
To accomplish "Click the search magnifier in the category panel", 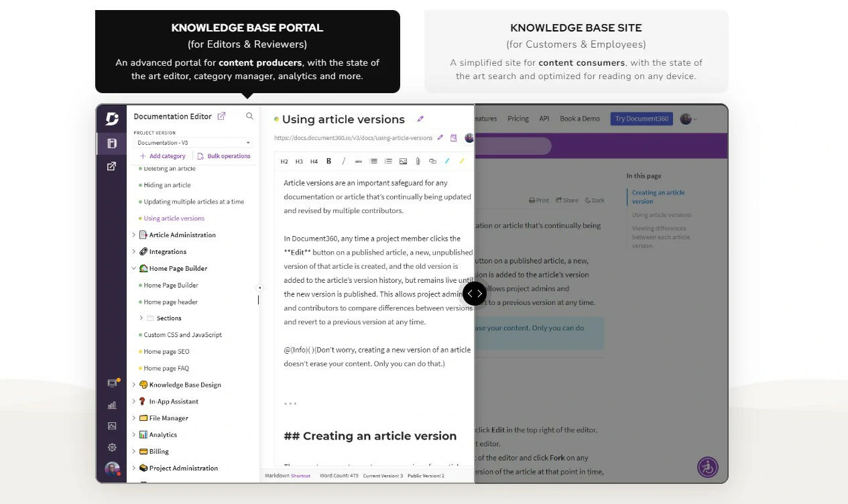I will coord(249,116).
